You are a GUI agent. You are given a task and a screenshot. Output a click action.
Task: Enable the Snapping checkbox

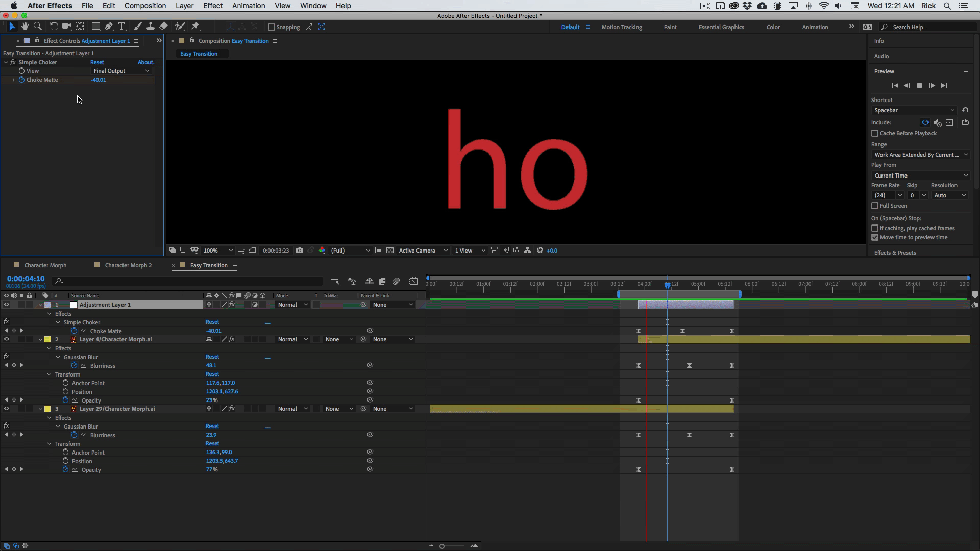[x=272, y=27]
